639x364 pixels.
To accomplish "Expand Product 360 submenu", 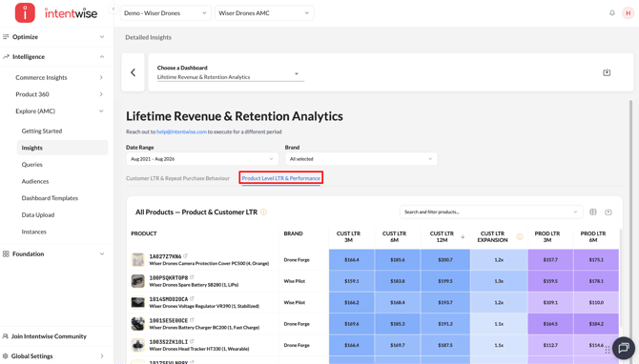I will (x=101, y=94).
